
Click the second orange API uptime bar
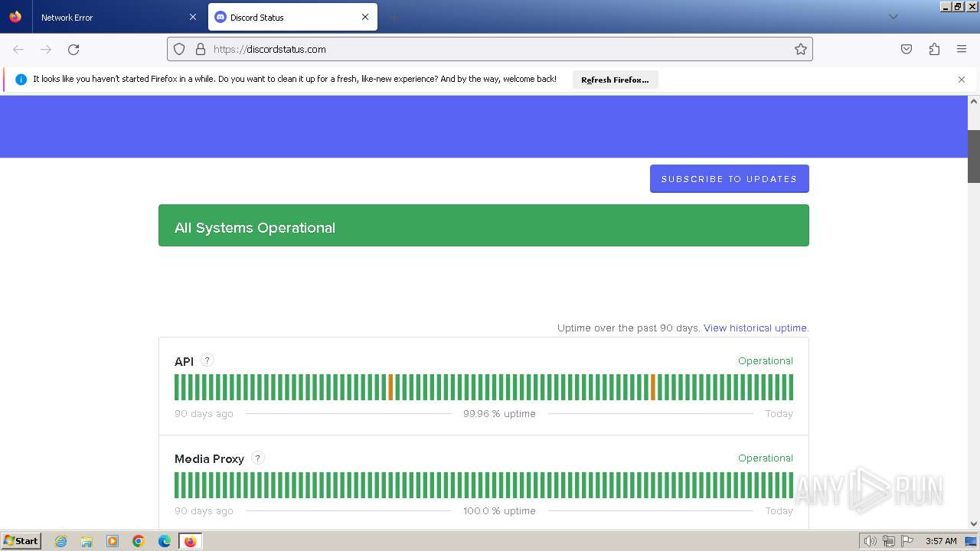pos(653,387)
